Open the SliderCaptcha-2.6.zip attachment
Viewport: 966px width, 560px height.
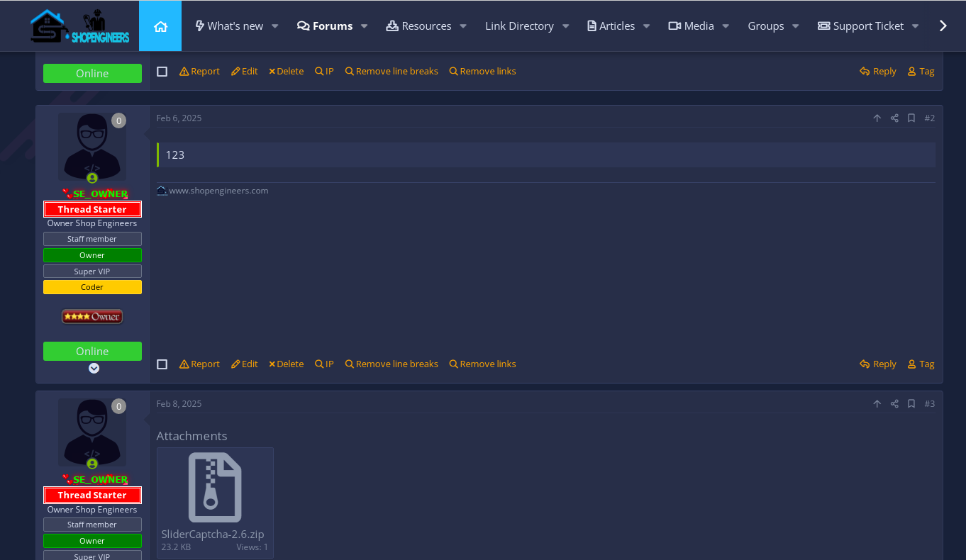coord(215,503)
